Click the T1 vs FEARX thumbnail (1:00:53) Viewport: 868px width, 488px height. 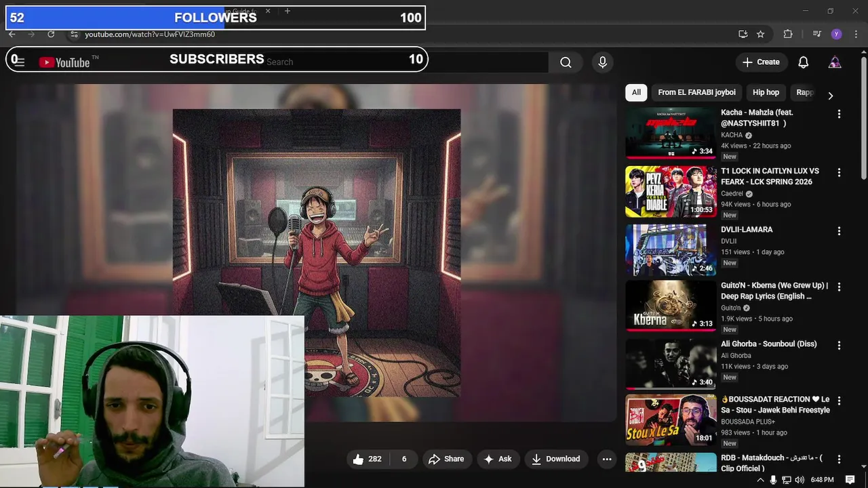point(671,192)
